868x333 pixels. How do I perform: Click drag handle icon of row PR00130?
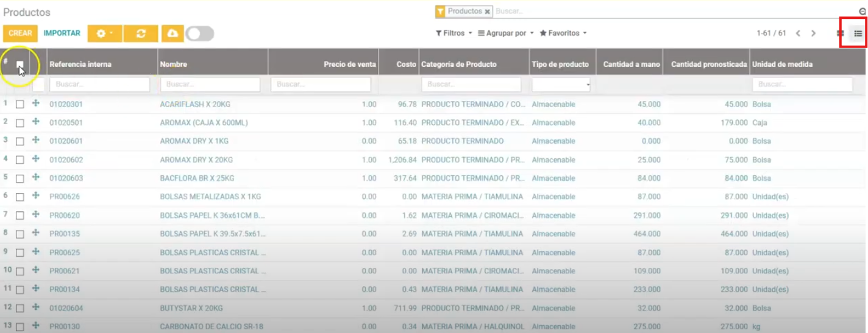pos(36,326)
